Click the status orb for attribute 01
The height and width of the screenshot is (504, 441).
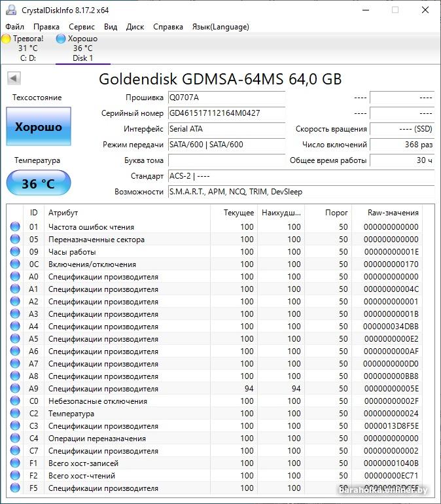pos(15,226)
